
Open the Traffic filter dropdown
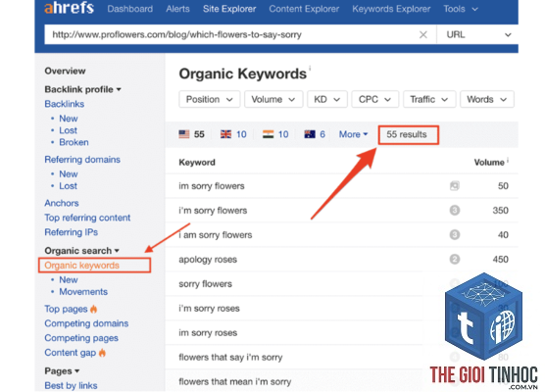point(429,99)
